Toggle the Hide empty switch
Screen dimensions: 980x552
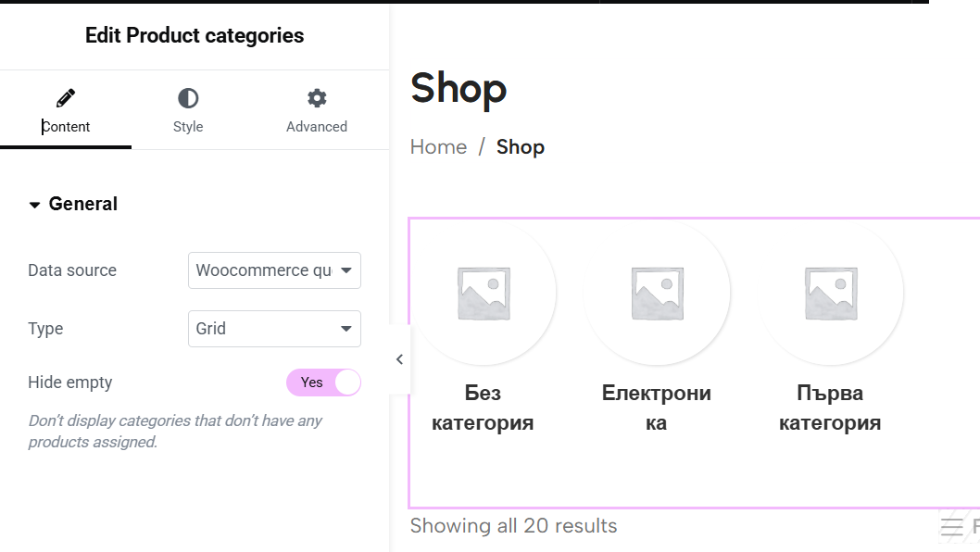(x=324, y=383)
